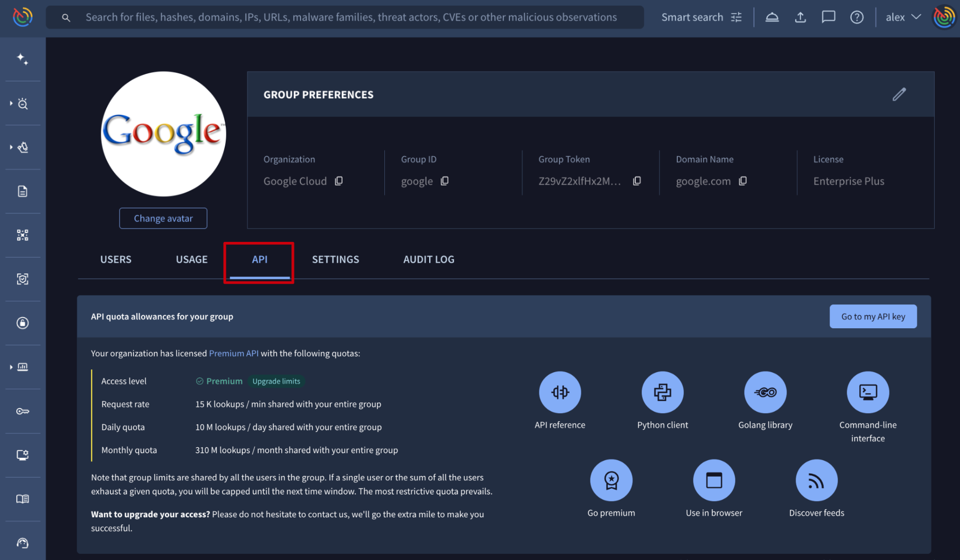Copy the Group ID value
Viewport: 960px width, 560px height.
point(444,181)
